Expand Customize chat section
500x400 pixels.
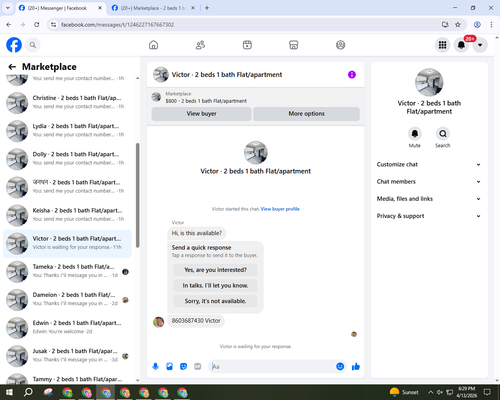pyautogui.click(x=429, y=164)
